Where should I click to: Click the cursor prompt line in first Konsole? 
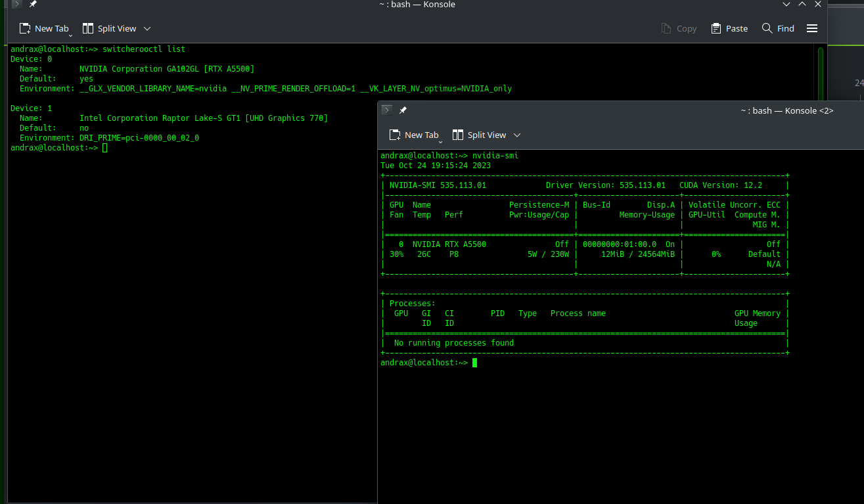[59, 148]
